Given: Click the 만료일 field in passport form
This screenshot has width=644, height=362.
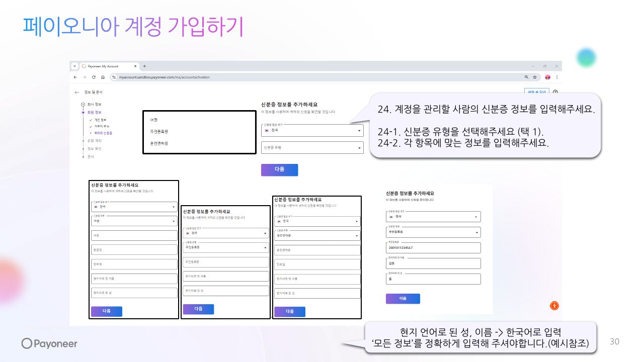Looking at the screenshot, I should 133,264.
